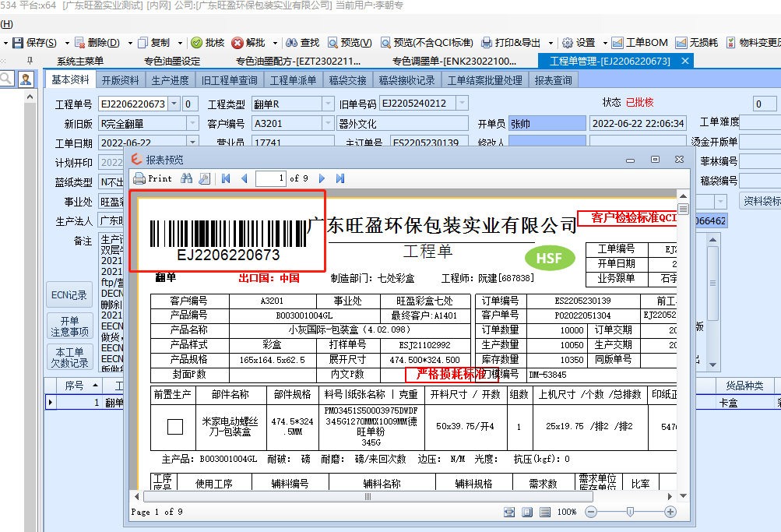Click zoom in plus button in preview
Screen dimensions: 781x532
(x=670, y=512)
